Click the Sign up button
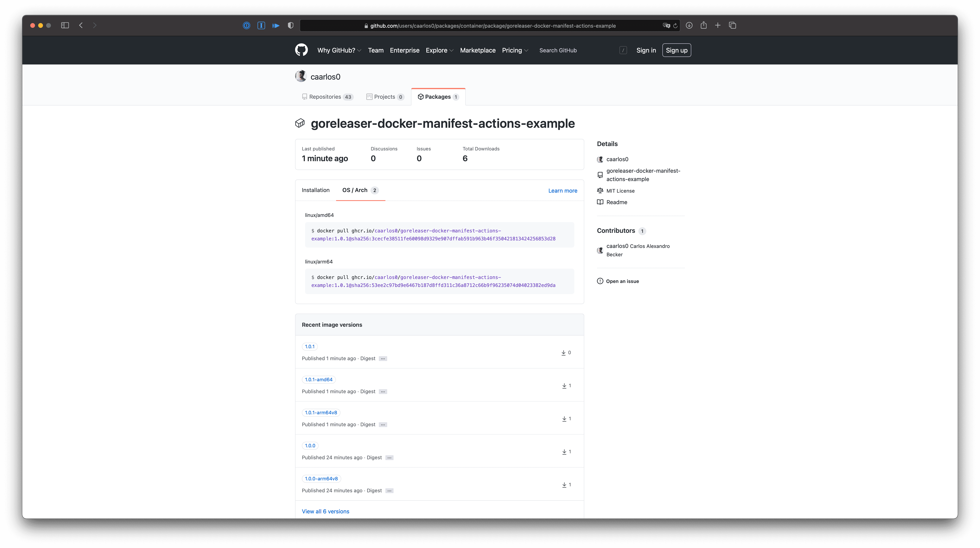Viewport: 980px width, 548px height. [676, 50]
